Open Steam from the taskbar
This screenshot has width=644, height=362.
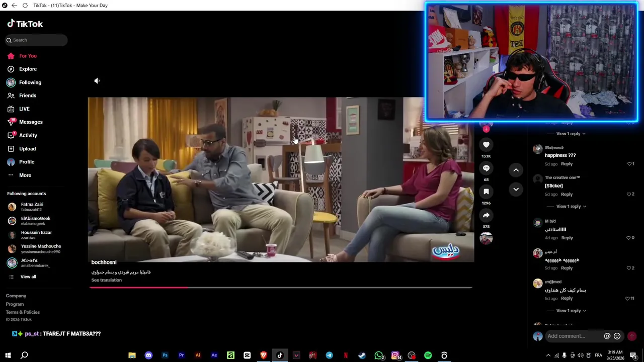point(362,355)
